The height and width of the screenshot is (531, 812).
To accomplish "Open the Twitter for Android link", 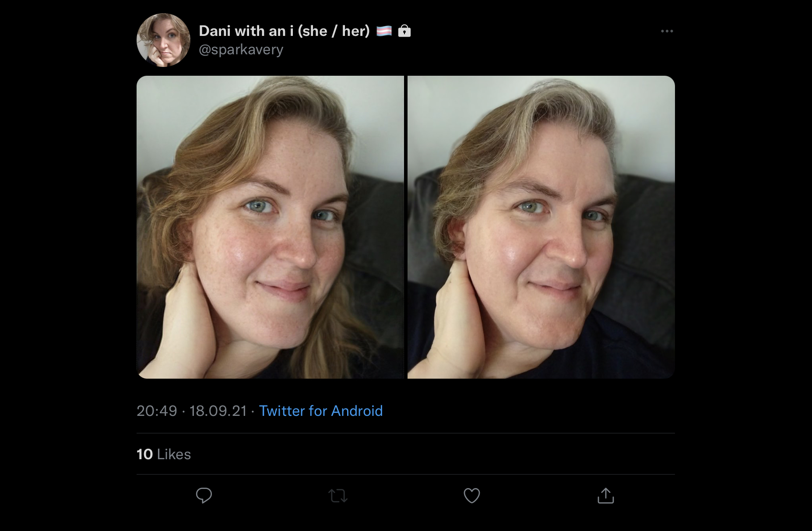I will click(x=321, y=411).
